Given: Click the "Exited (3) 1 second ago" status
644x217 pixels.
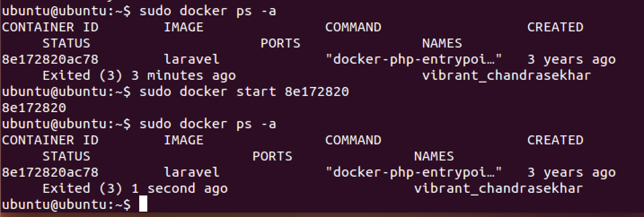Looking at the screenshot, I should tap(135, 188).
